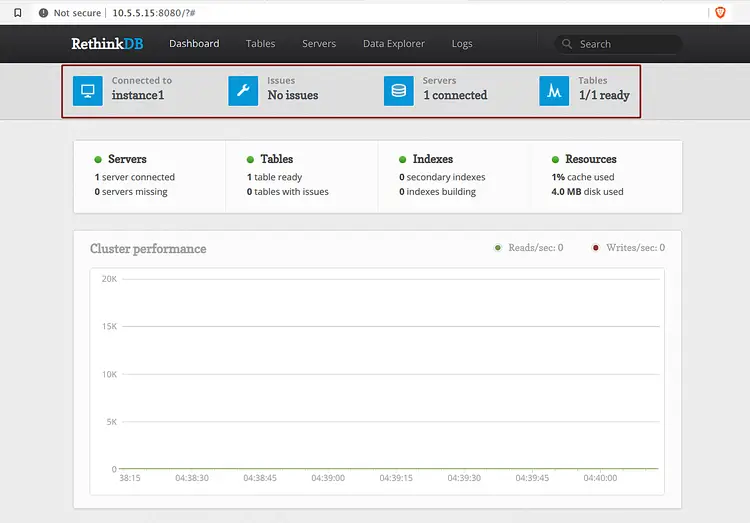Image resolution: width=750 pixels, height=523 pixels.
Task: Click the Reads/sec green legend dot
Action: [x=498, y=248]
